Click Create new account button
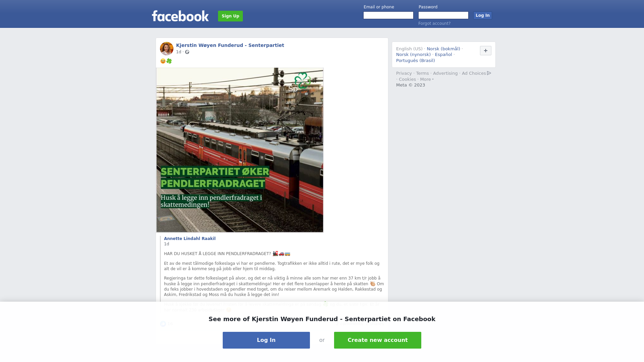644x362 pixels. click(x=378, y=340)
